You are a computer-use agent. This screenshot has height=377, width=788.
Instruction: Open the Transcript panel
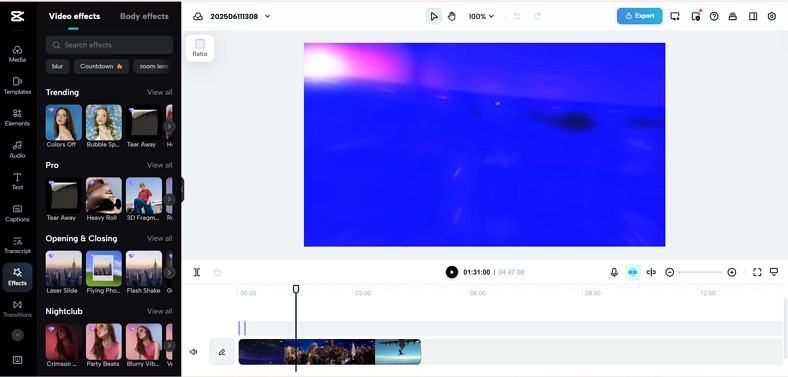tap(17, 245)
